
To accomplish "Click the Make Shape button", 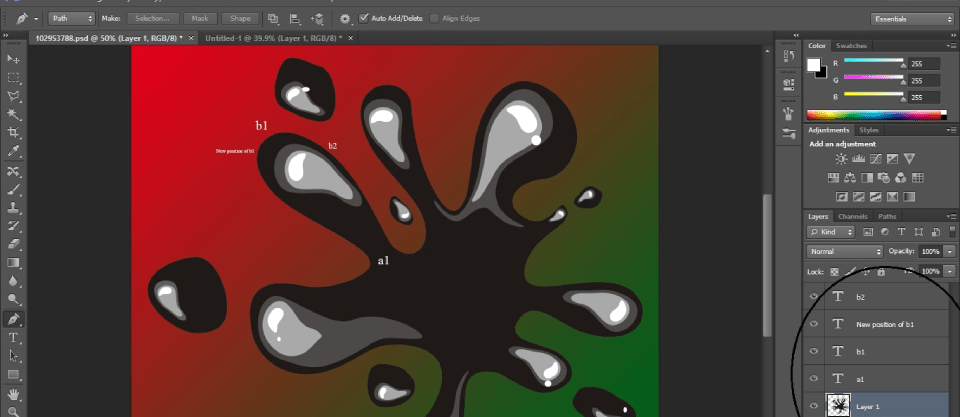I will 239,18.
